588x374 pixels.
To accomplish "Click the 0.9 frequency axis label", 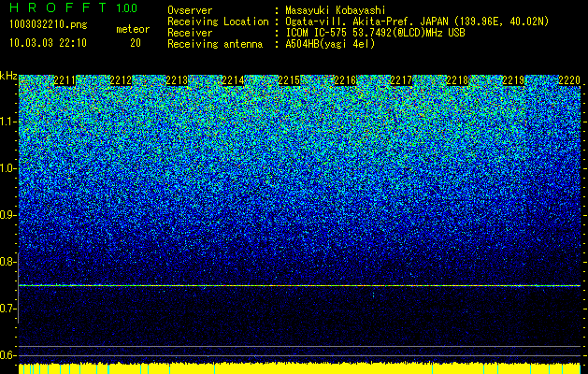I will tap(7, 215).
